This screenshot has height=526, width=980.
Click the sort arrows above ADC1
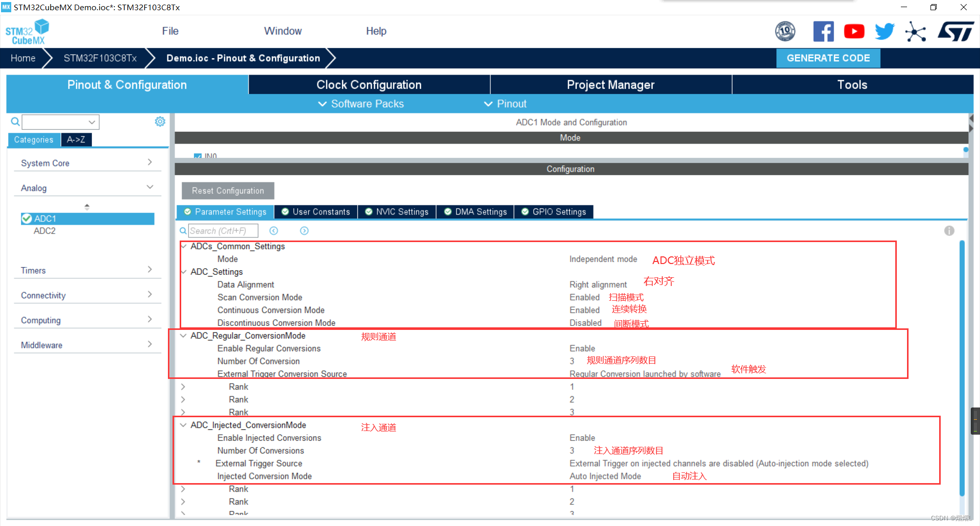coord(87,207)
